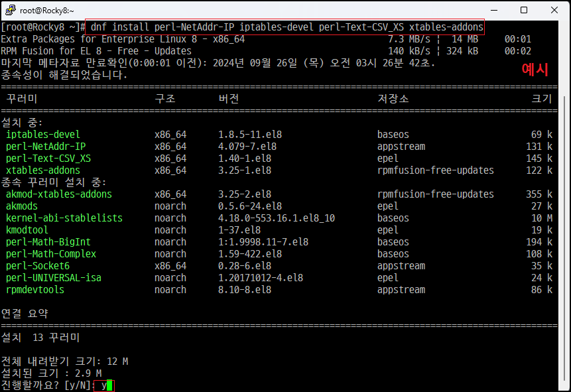Click the PuTTY icon in the title bar
Viewport: 571px width, 392px height.
click(10, 10)
